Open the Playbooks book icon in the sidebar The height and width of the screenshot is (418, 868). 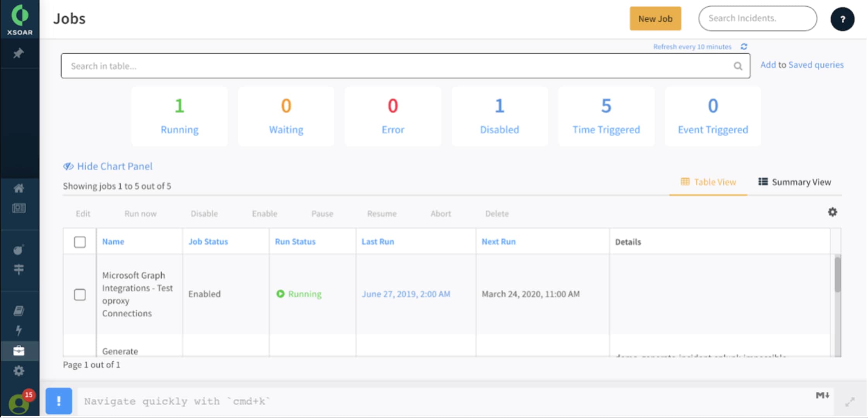point(19,311)
